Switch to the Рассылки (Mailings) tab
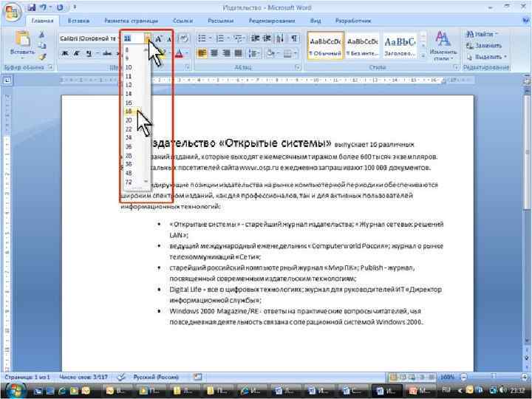 (221, 21)
